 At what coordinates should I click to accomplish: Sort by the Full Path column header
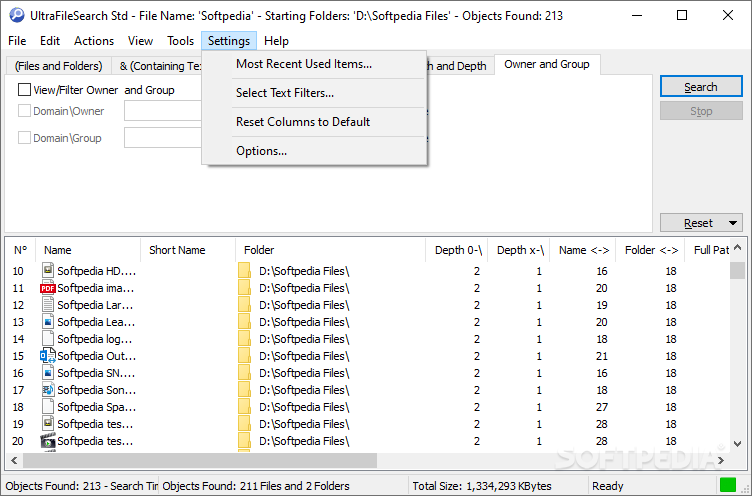pos(709,250)
